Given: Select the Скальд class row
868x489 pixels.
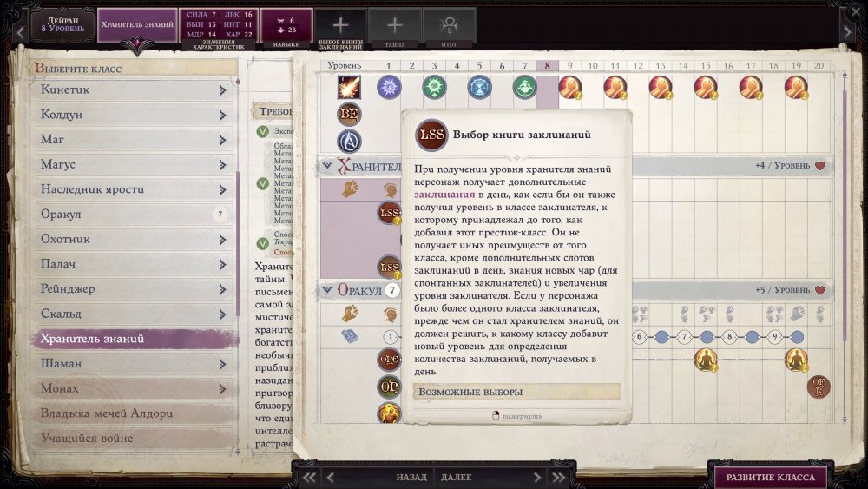Looking at the screenshot, I should click(x=134, y=314).
